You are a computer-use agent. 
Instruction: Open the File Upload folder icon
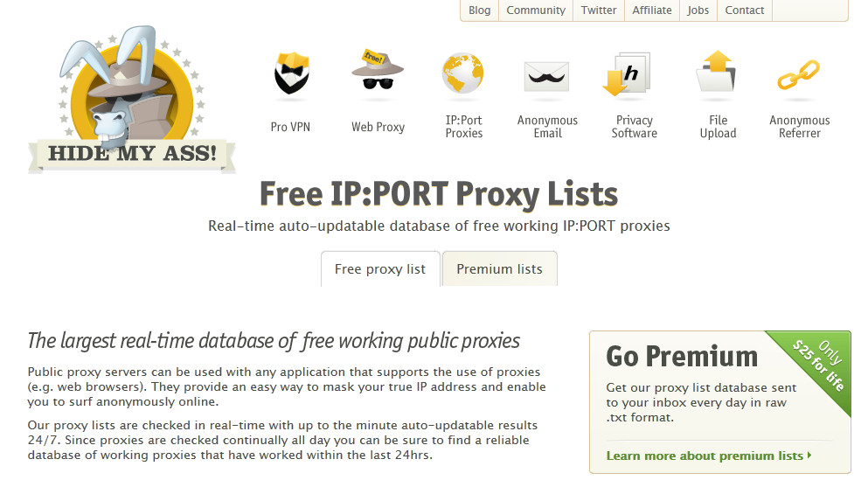(716, 71)
